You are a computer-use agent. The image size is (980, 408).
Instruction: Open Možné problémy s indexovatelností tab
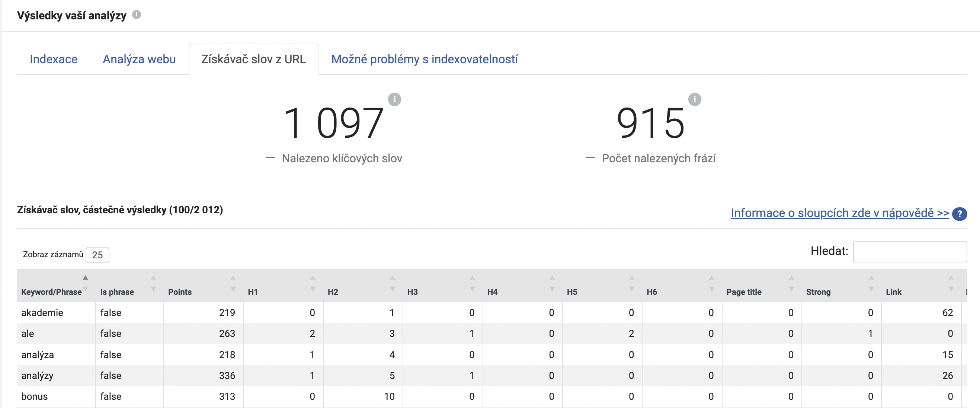(x=424, y=59)
